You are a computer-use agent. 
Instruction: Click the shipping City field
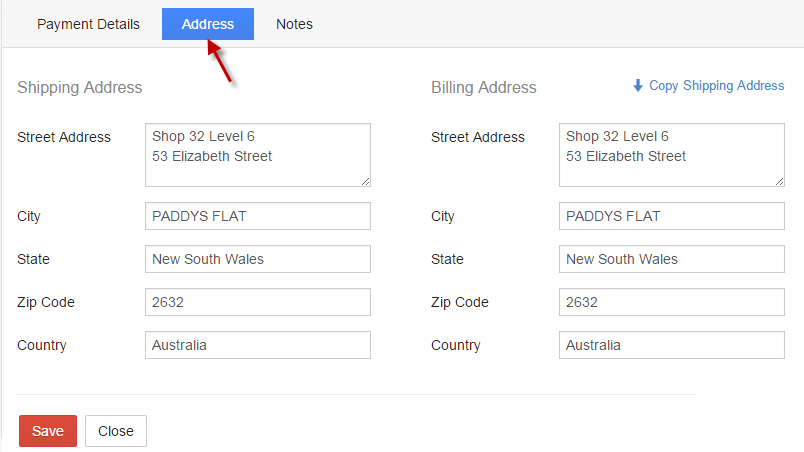click(258, 216)
